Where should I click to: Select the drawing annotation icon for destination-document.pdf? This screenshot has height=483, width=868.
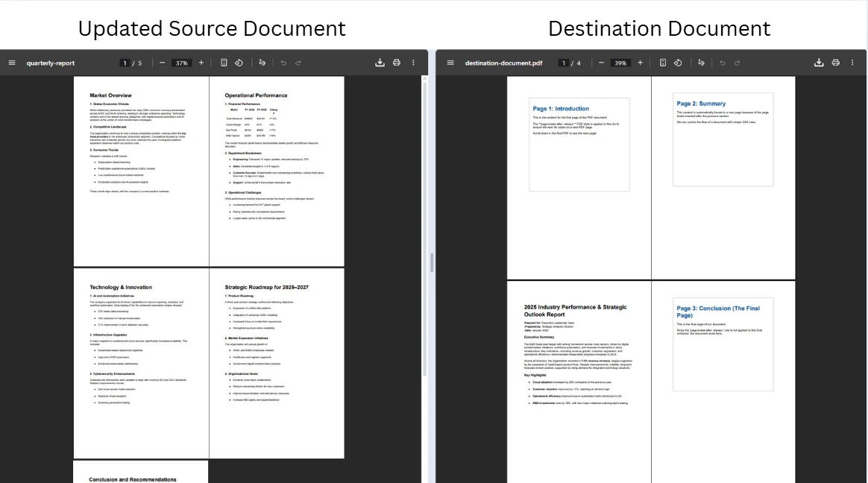click(x=701, y=63)
